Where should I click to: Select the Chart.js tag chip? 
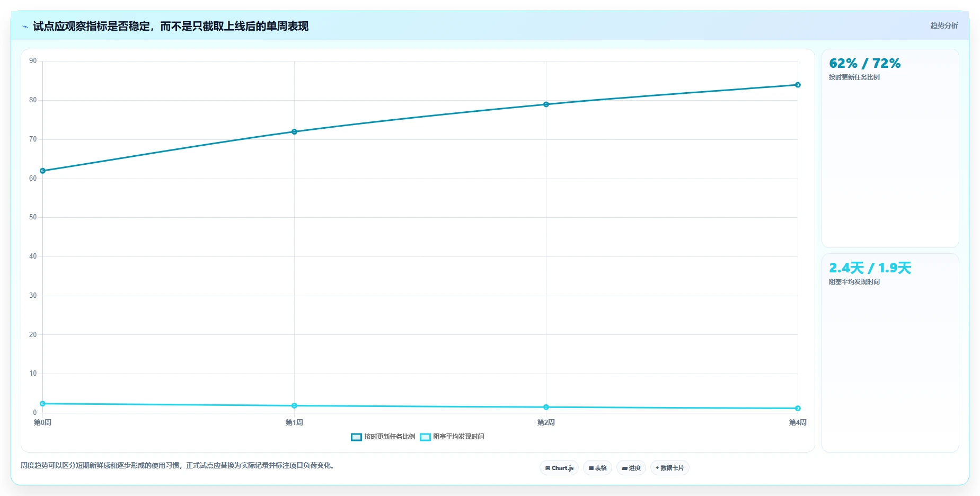[x=559, y=468]
